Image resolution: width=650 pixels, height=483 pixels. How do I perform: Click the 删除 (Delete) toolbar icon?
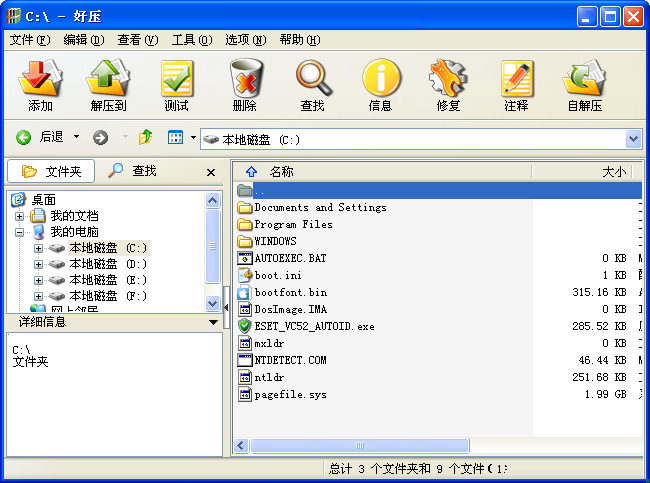[x=244, y=85]
